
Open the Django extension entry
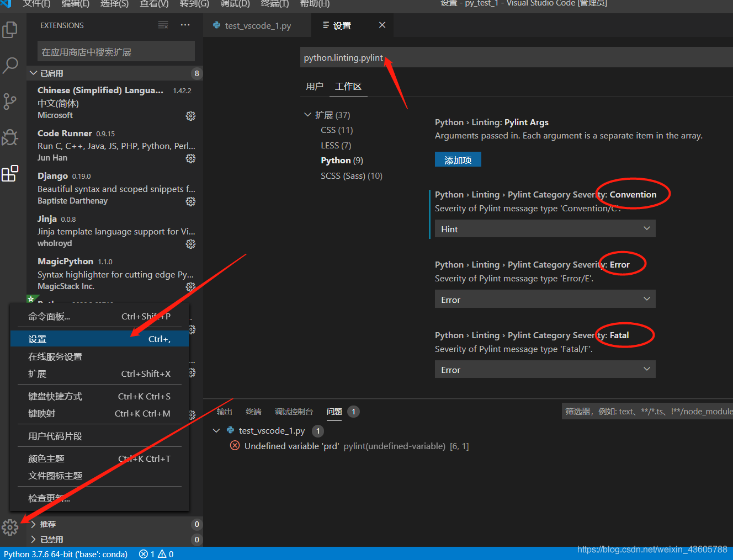tap(116, 188)
